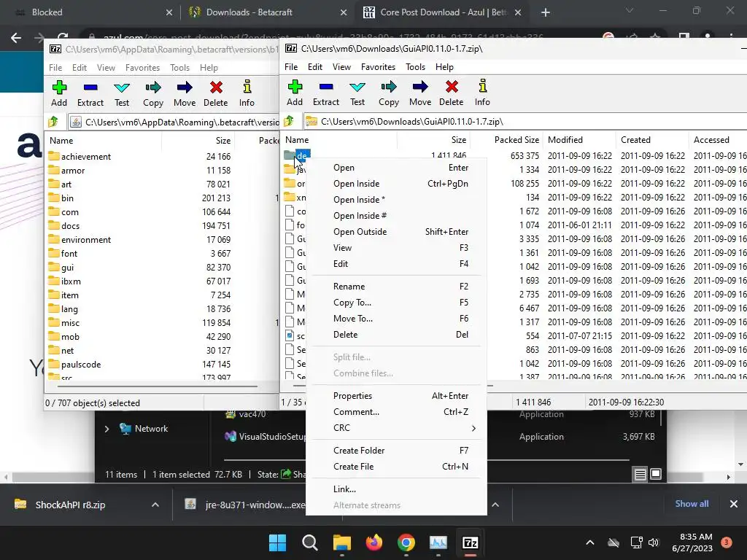Expand ShockAhPI r8.zip download options chevron
The image size is (747, 560).
[x=155, y=505]
